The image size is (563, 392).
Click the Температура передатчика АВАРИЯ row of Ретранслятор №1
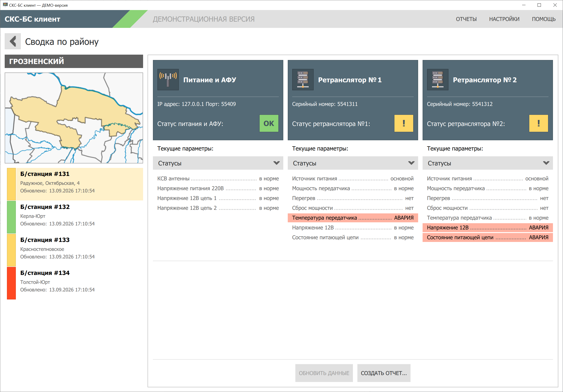tap(353, 218)
